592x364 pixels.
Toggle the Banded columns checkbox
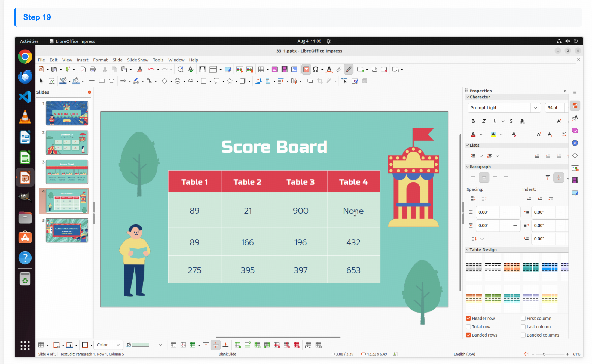[523, 335]
